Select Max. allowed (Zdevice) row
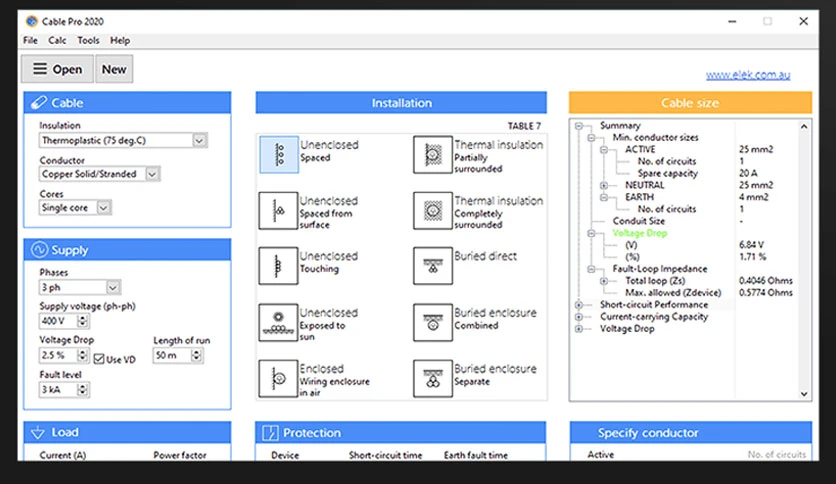 pyautogui.click(x=673, y=293)
